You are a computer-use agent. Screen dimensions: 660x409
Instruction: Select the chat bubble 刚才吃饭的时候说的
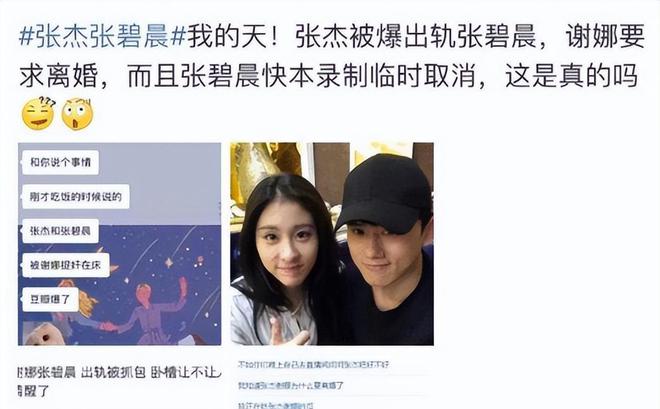click(x=76, y=197)
